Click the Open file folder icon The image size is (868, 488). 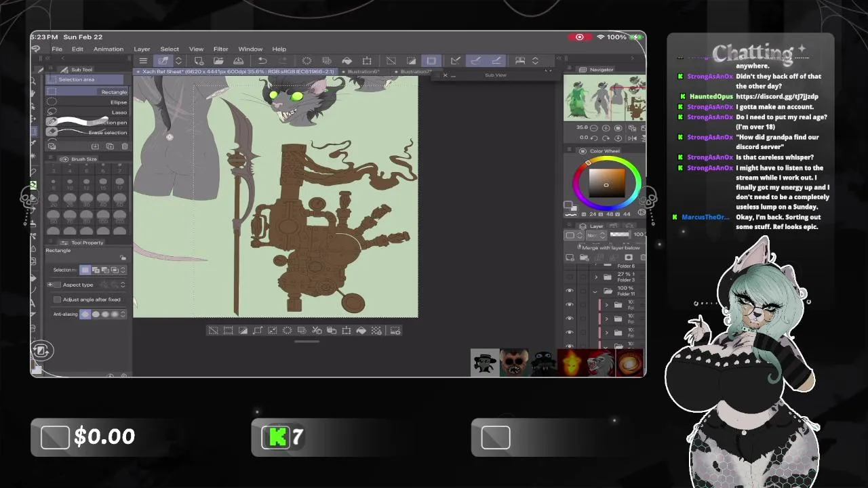pyautogui.click(x=219, y=61)
